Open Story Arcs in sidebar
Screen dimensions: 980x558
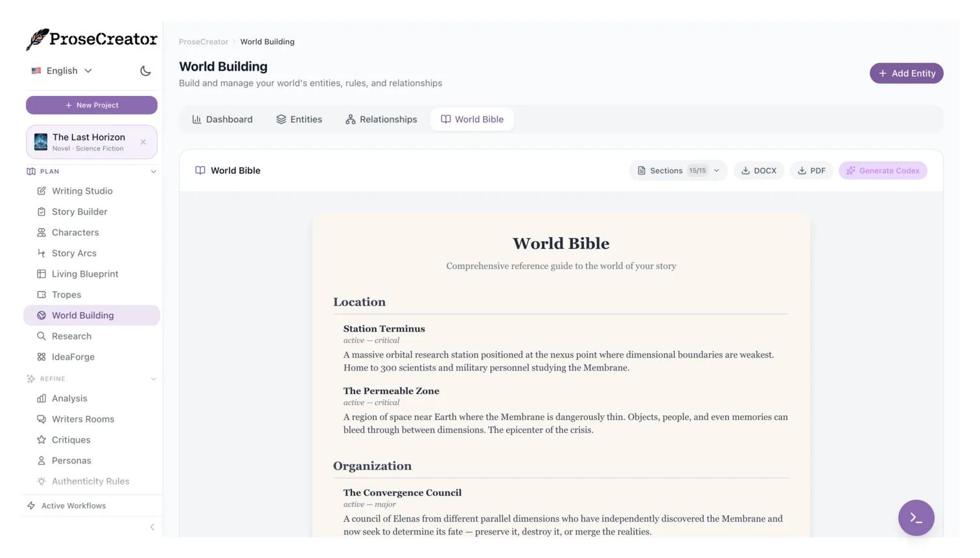(x=74, y=253)
